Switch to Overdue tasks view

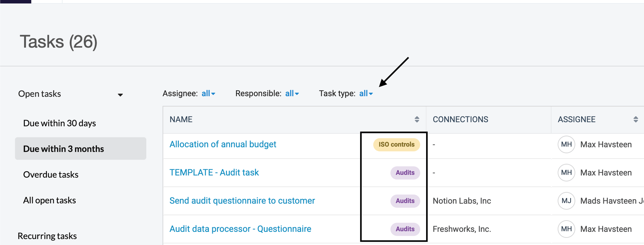[x=50, y=174]
